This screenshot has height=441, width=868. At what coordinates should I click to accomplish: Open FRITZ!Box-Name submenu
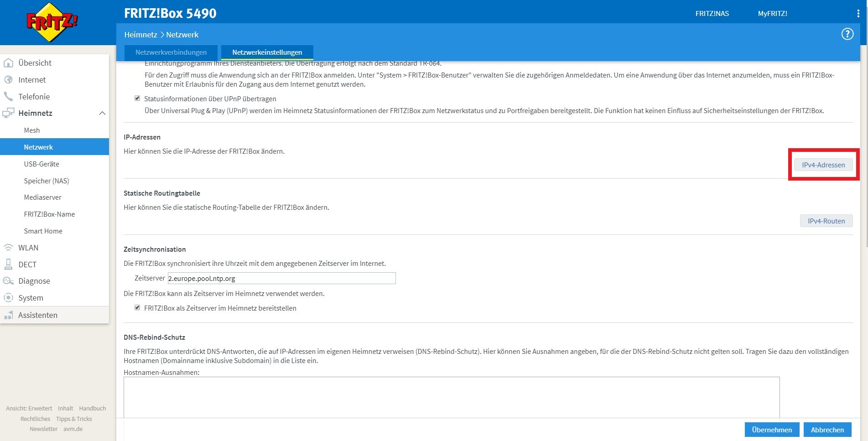[49, 214]
